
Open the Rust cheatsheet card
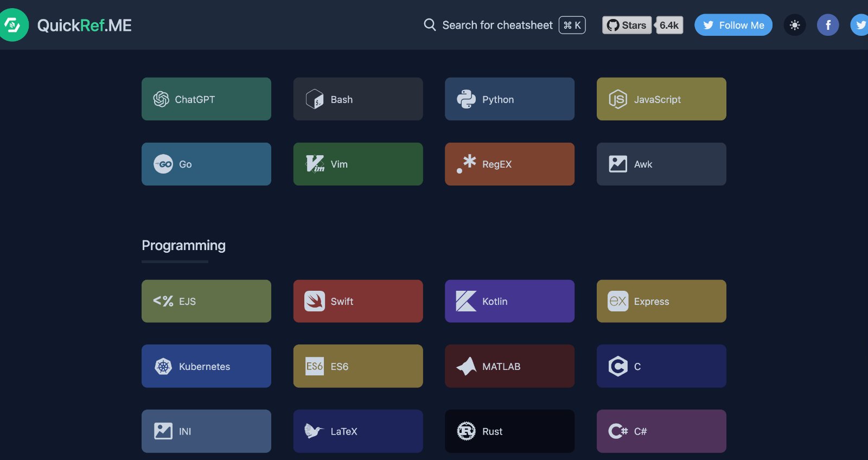click(x=509, y=431)
